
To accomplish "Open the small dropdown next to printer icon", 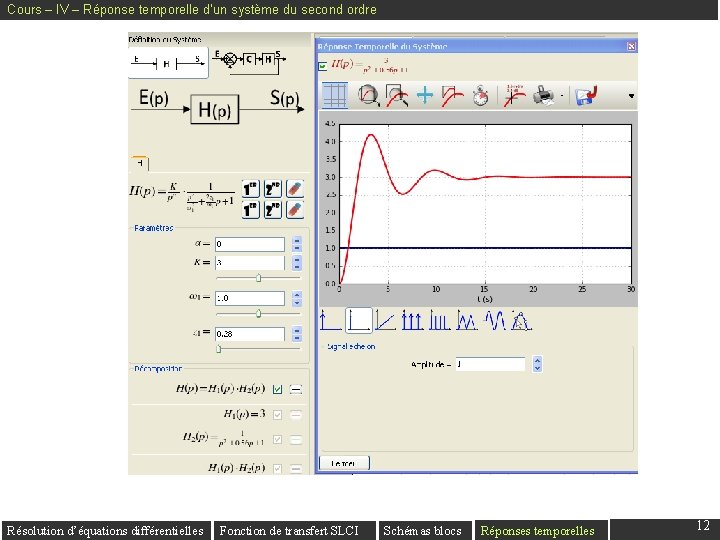I will [562, 96].
